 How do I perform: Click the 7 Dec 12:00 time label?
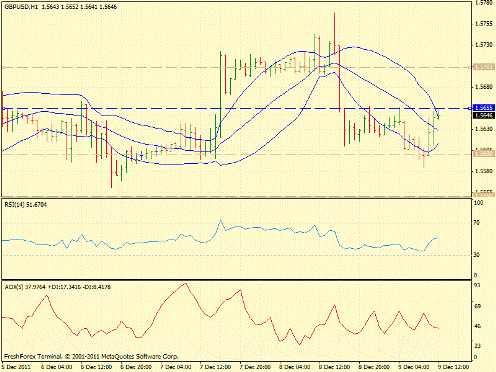pyautogui.click(x=216, y=367)
